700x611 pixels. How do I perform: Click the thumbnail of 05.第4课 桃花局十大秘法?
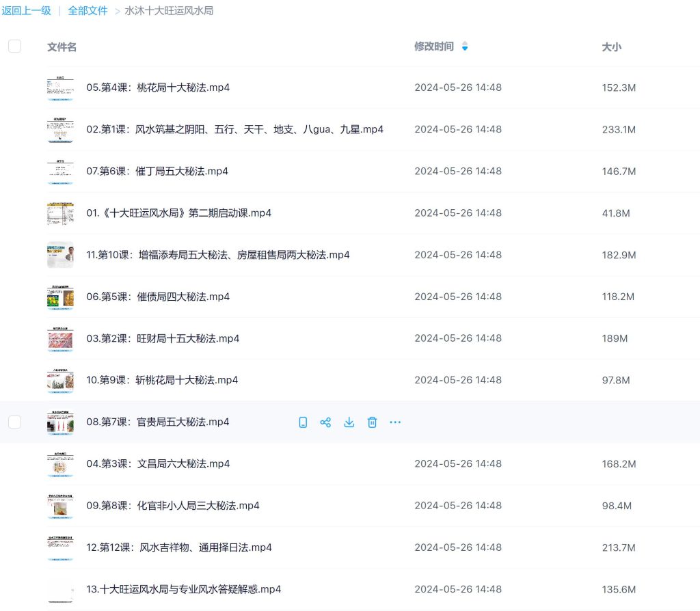tap(60, 87)
